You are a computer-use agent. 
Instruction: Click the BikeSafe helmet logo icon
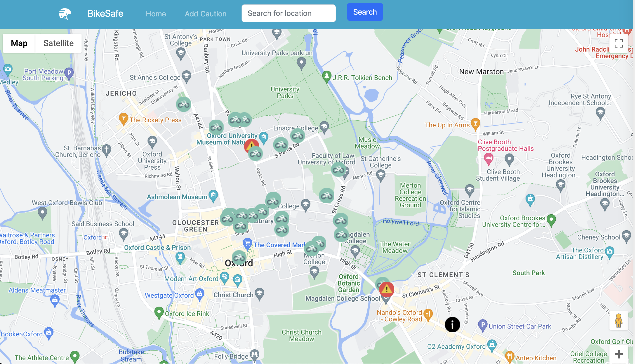(65, 14)
